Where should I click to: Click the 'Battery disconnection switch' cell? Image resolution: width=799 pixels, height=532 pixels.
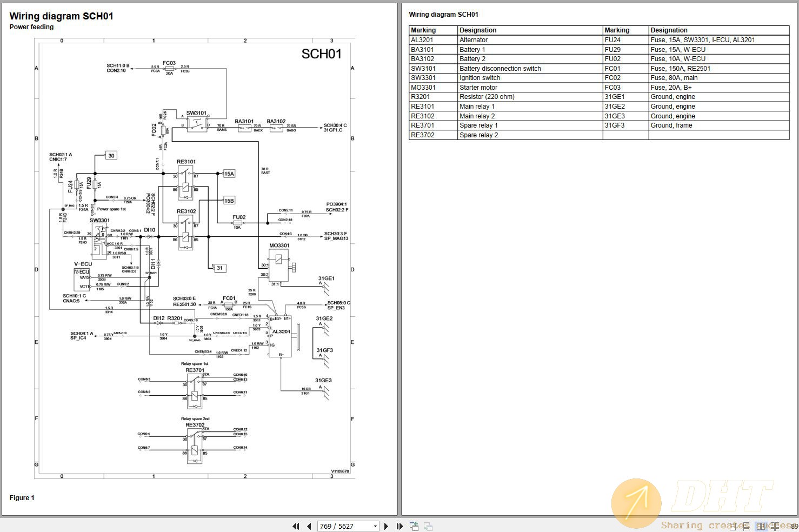click(530, 69)
